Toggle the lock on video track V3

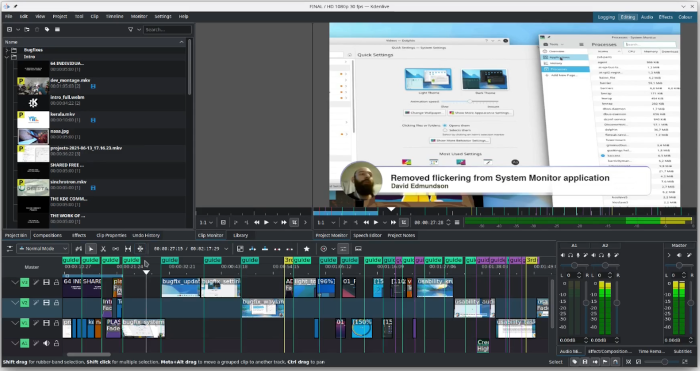56,282
